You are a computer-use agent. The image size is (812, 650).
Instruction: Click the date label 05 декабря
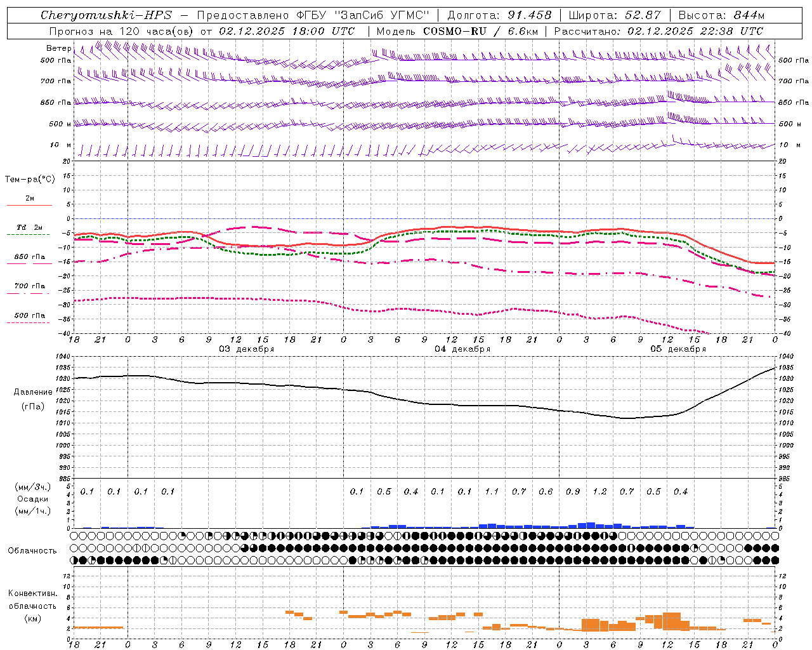[678, 349]
